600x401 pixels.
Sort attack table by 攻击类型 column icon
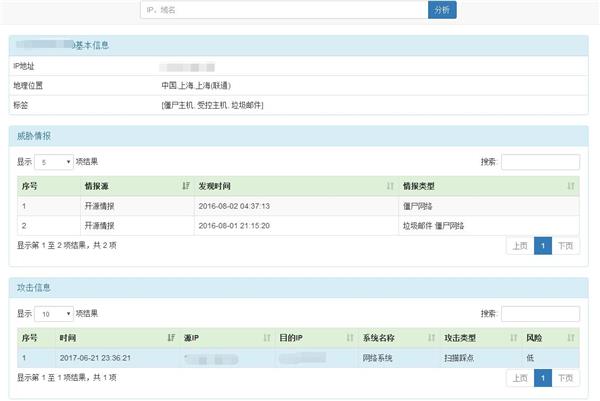click(x=512, y=338)
